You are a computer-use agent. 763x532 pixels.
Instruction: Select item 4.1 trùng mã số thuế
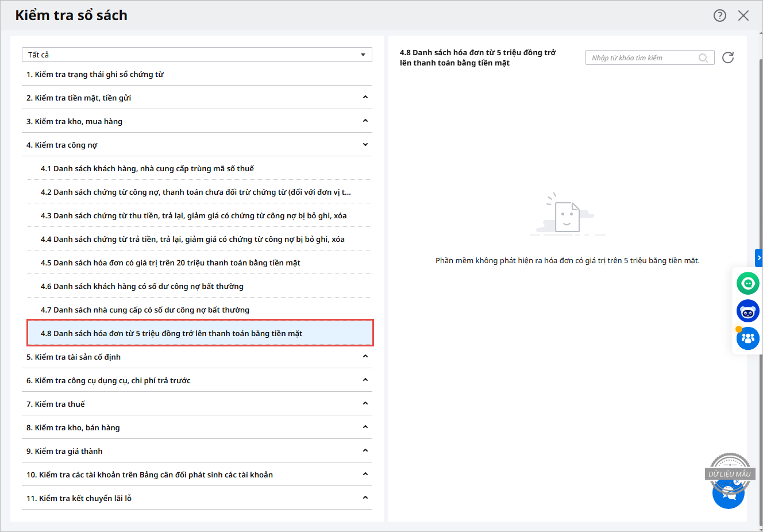point(147,168)
